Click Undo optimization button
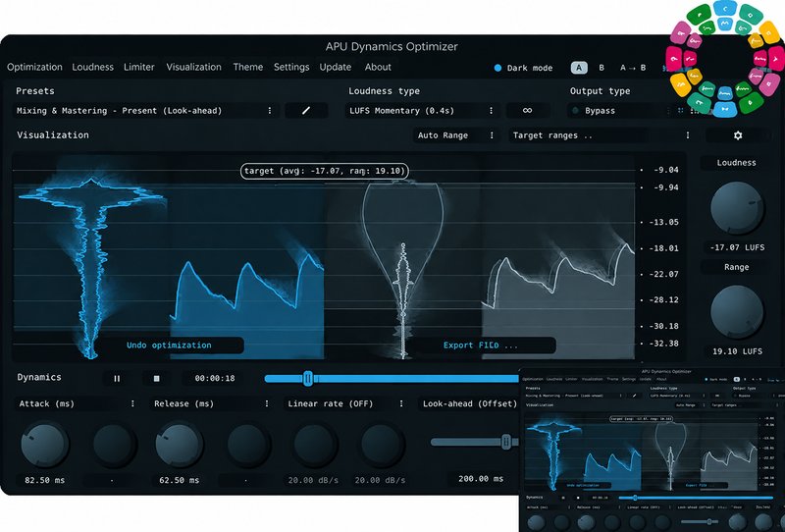This screenshot has height=532, width=785. pyautogui.click(x=169, y=346)
